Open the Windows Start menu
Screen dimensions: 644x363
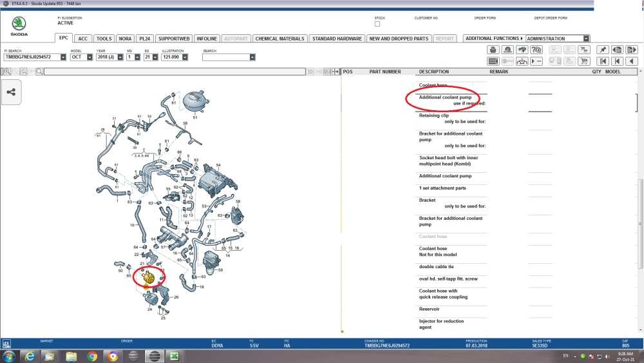point(8,356)
